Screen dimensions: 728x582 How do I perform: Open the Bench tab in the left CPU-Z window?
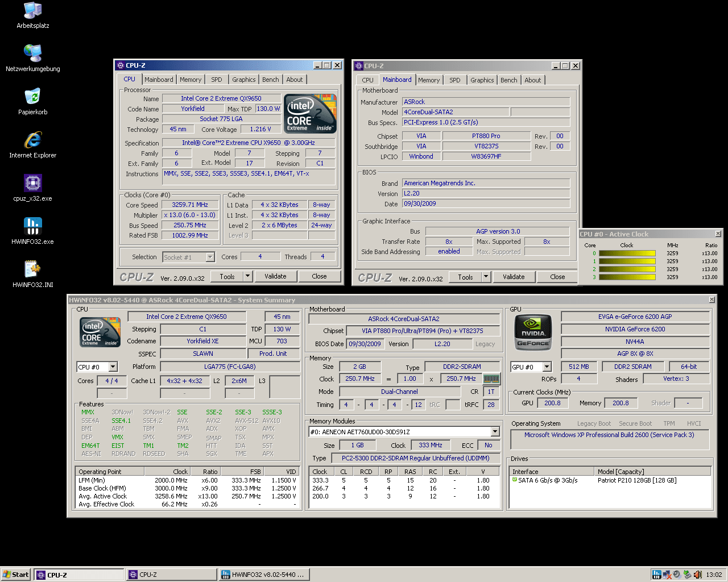click(x=271, y=80)
